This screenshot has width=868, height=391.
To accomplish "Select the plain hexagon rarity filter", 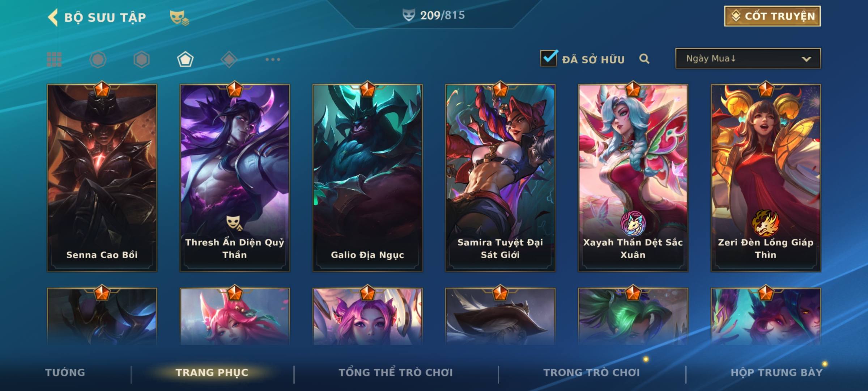I will pyautogui.click(x=141, y=59).
